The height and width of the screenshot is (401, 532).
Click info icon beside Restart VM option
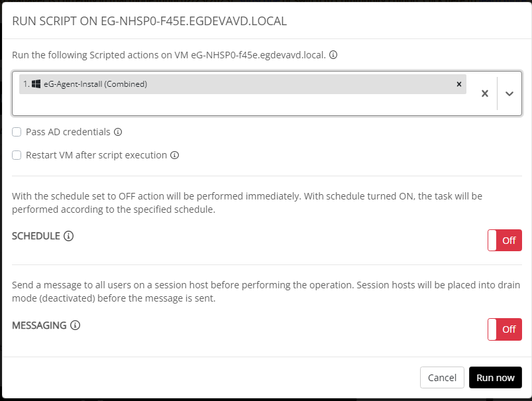point(174,155)
